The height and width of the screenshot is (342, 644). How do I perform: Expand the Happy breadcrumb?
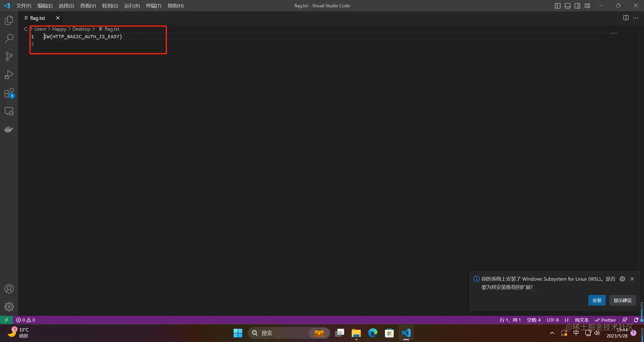pos(59,29)
